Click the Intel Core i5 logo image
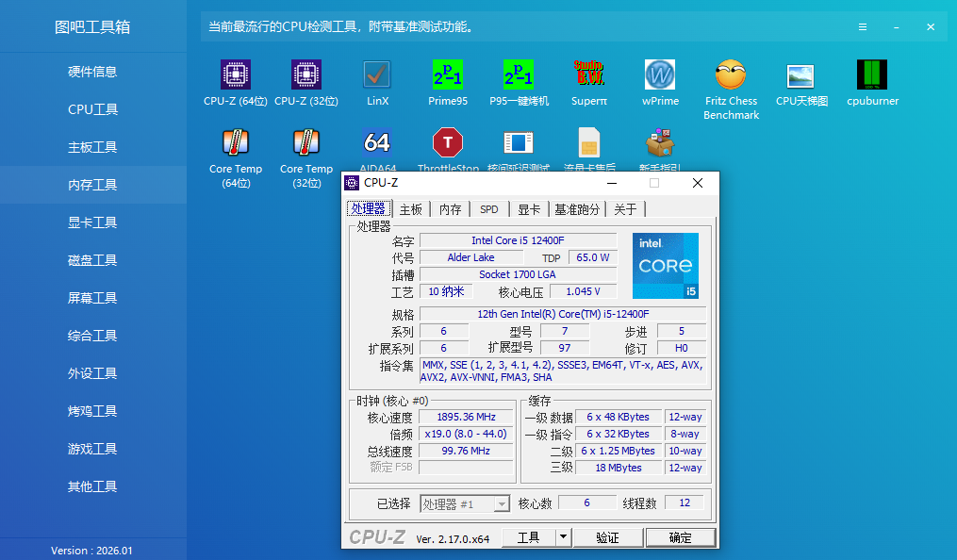 click(x=665, y=266)
